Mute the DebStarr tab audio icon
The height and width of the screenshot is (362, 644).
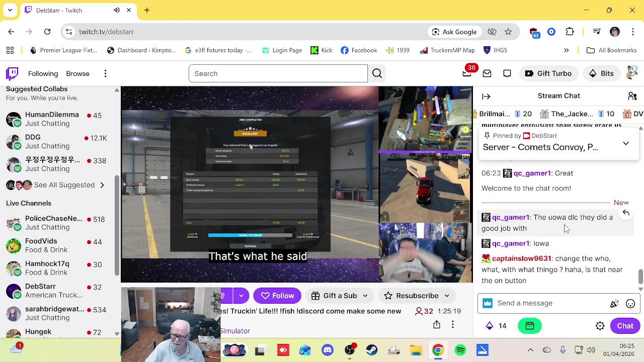point(117,10)
